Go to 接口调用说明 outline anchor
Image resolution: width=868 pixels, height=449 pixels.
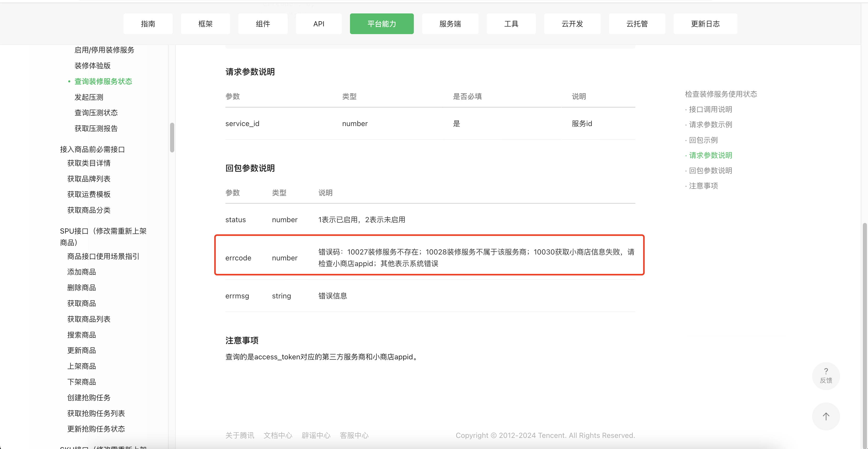tap(710, 109)
